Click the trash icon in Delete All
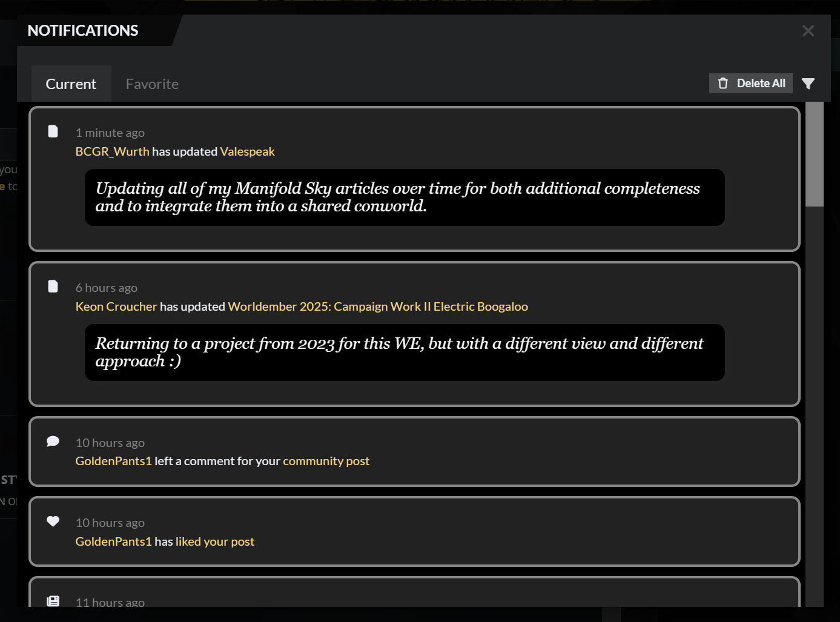 [x=723, y=84]
